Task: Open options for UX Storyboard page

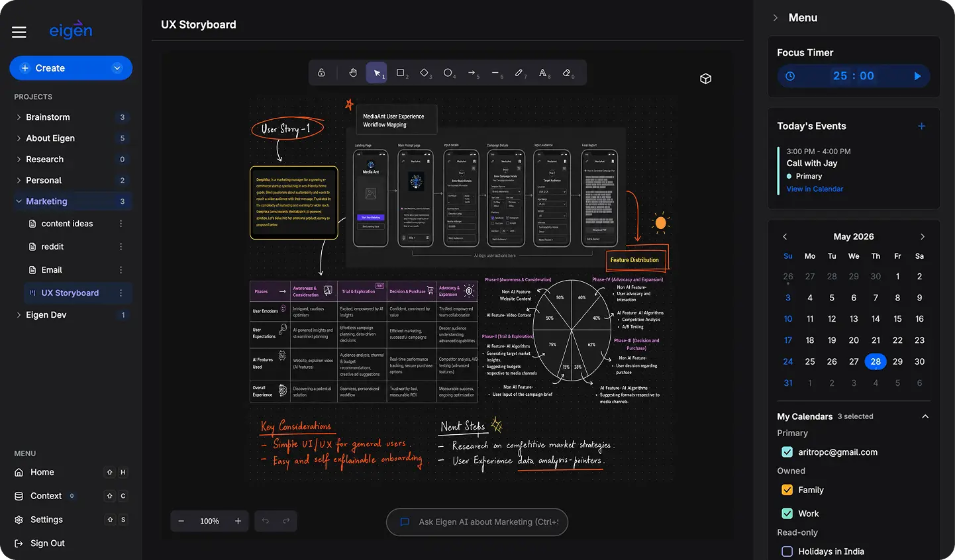Action: click(121, 293)
